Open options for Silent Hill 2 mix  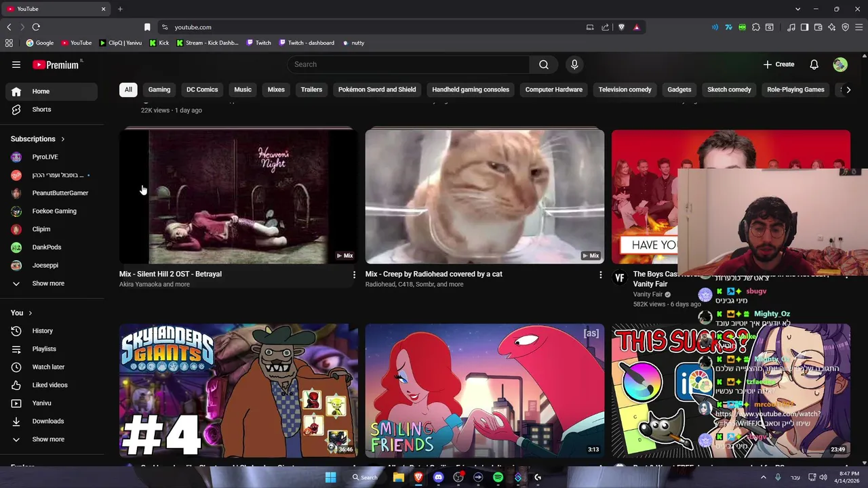coord(354,274)
